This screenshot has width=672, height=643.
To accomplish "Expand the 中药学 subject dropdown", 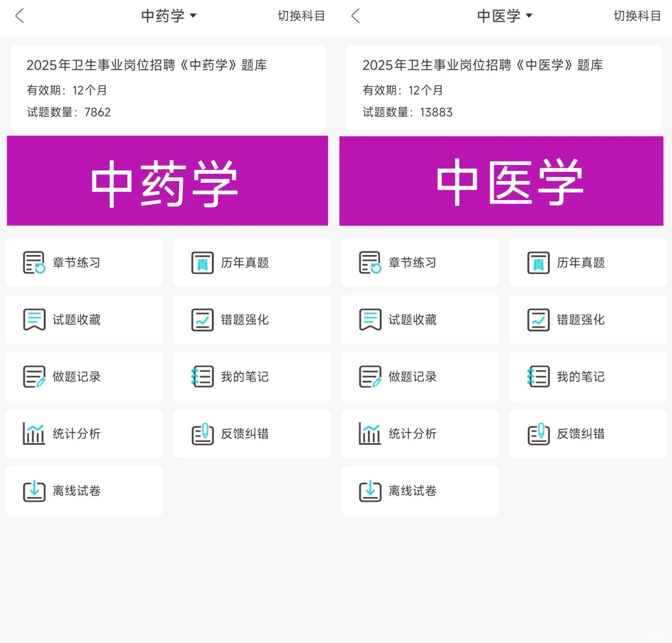I will click(169, 16).
